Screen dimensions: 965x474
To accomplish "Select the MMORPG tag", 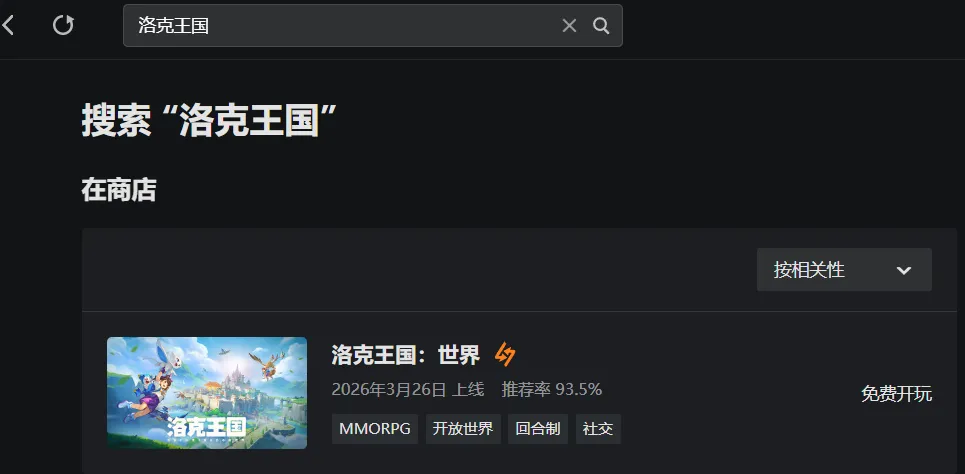I will (375, 429).
